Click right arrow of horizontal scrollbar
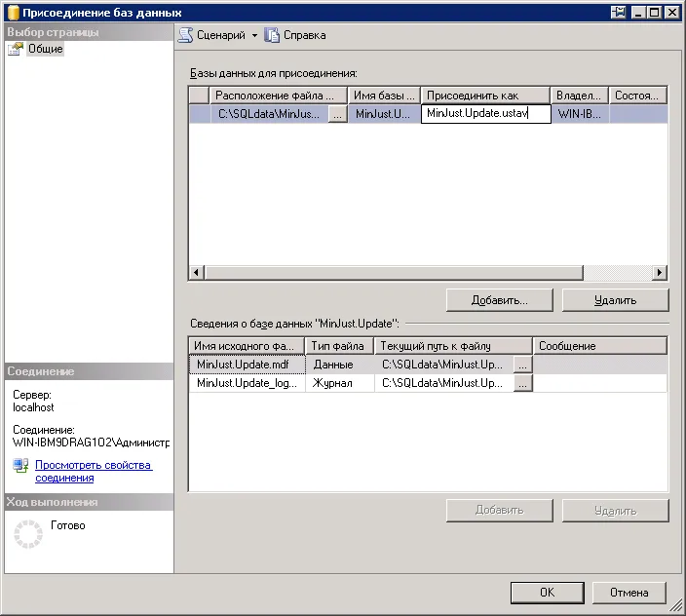The height and width of the screenshot is (616, 686). click(x=660, y=273)
